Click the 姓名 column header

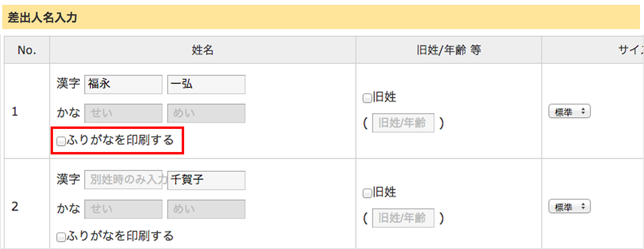(202, 50)
